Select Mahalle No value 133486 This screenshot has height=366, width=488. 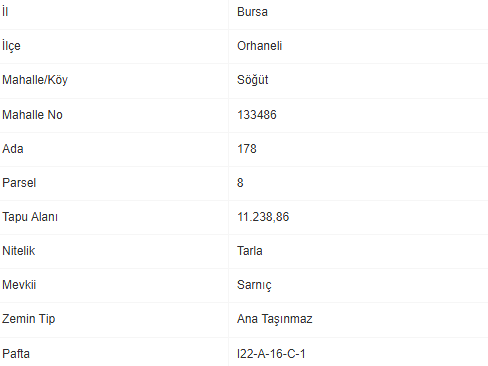257,115
